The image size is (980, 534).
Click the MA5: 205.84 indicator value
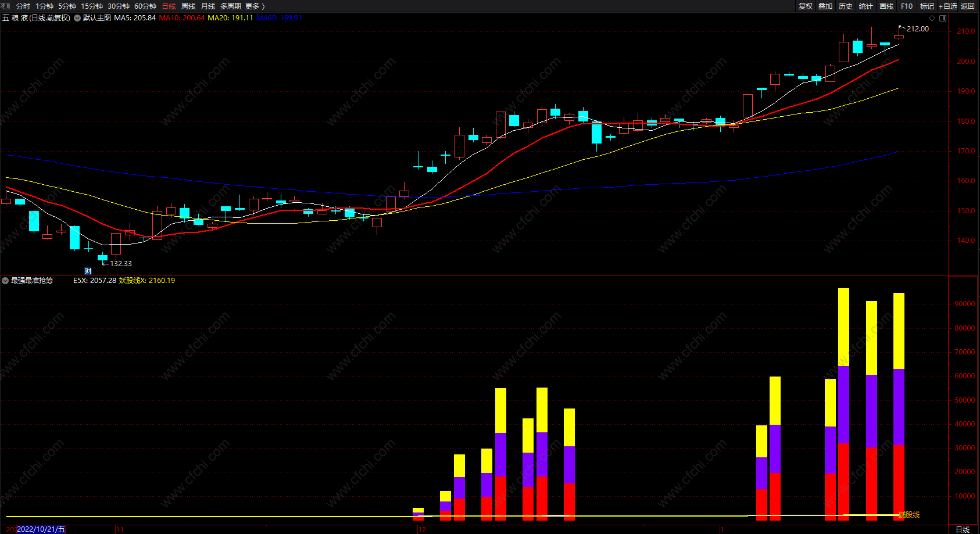click(x=135, y=18)
